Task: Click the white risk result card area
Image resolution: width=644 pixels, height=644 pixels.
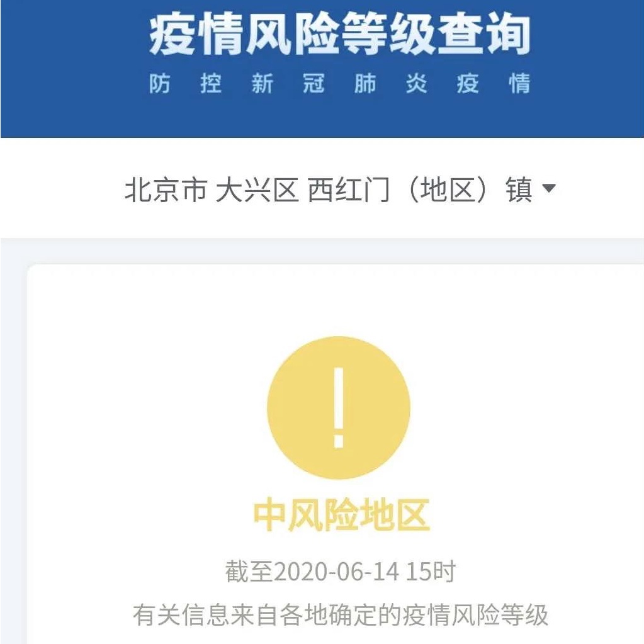Action: (335, 455)
